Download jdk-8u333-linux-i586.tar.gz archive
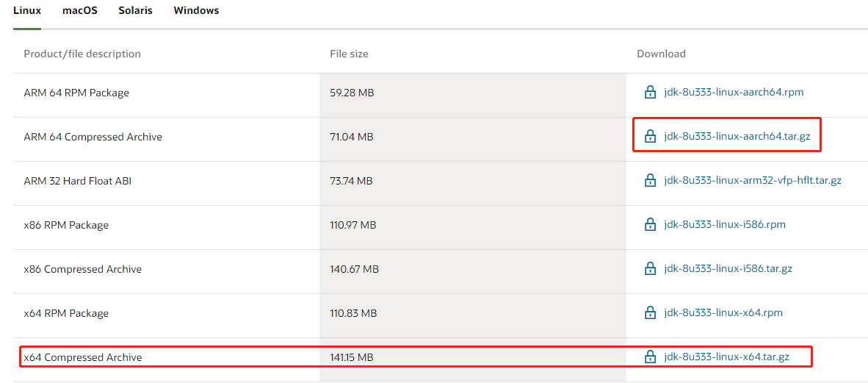Screen dimensions: 868x383 point(728,269)
